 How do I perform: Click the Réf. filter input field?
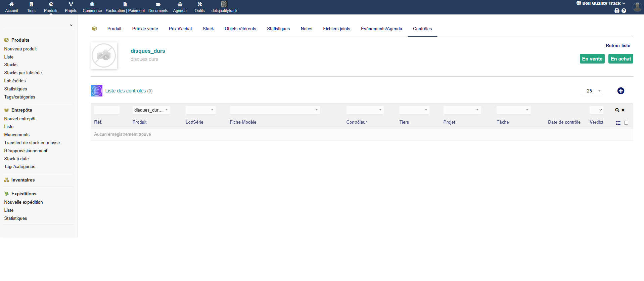(x=106, y=110)
